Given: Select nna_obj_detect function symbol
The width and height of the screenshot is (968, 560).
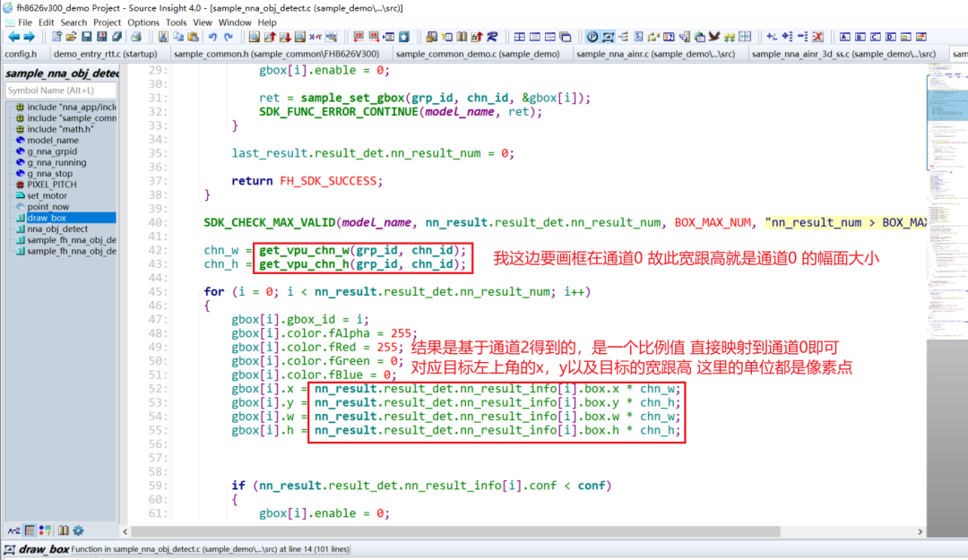Looking at the screenshot, I should [57, 229].
